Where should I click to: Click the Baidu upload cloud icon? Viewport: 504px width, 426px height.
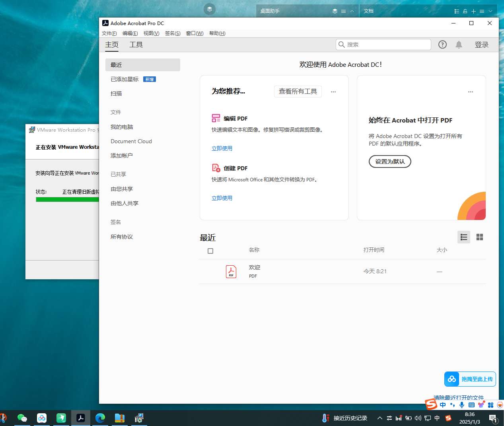coord(452,379)
